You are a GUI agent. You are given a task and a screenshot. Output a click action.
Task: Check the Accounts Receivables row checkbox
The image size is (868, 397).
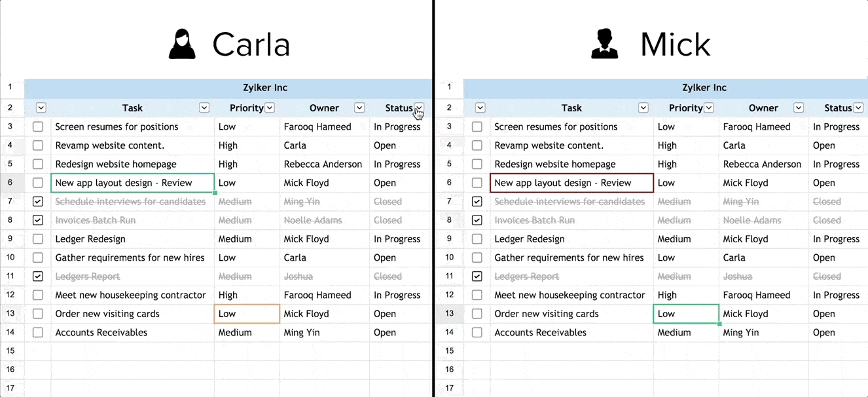[x=37, y=332]
